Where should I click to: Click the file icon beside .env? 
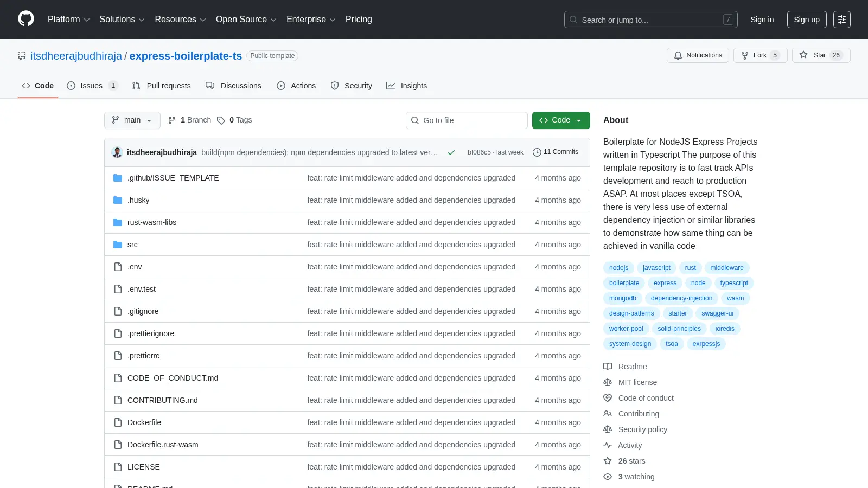click(118, 267)
